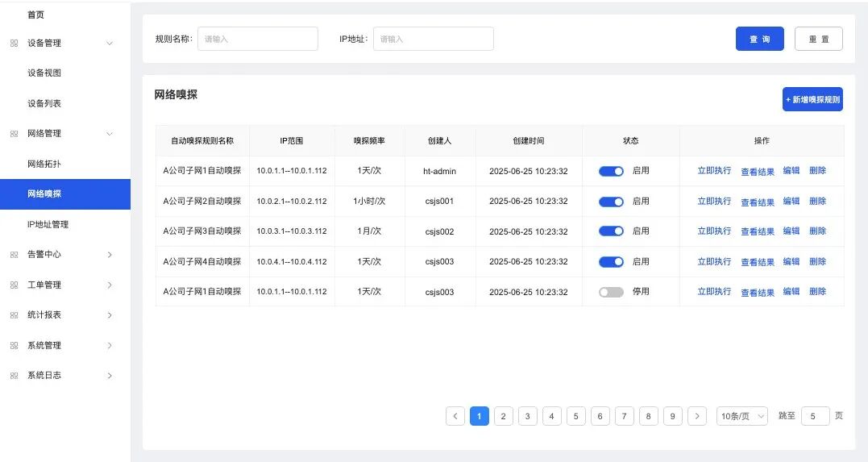Click 立即执行 for the 停用 row
868x462 pixels.
tap(714, 291)
